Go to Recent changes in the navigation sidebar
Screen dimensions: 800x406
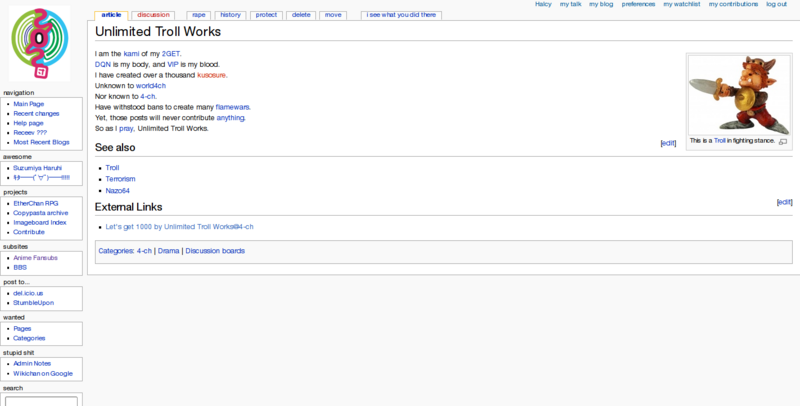point(36,113)
